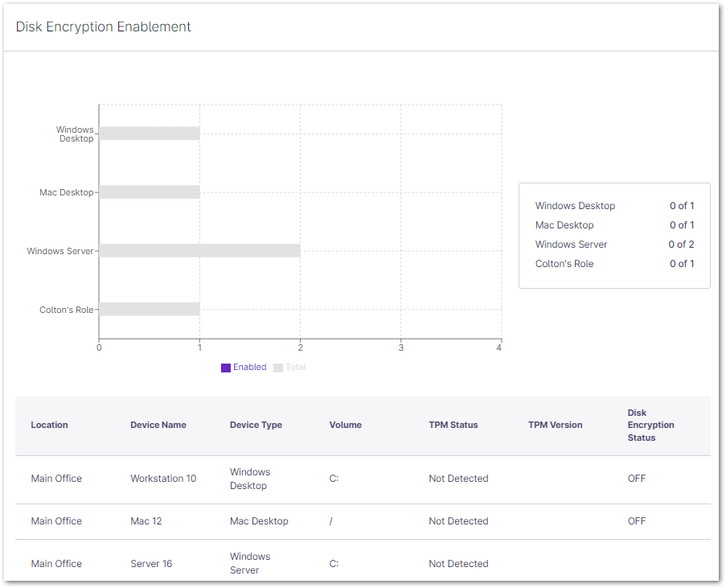726x588 pixels.
Task: Click the purple Enabled legend swatch
Action: 226,368
